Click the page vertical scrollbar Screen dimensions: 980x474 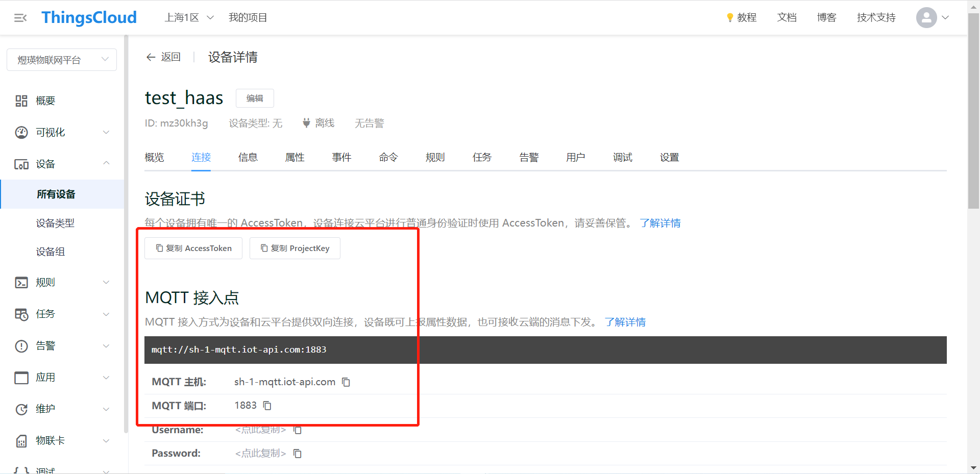tap(973, 111)
